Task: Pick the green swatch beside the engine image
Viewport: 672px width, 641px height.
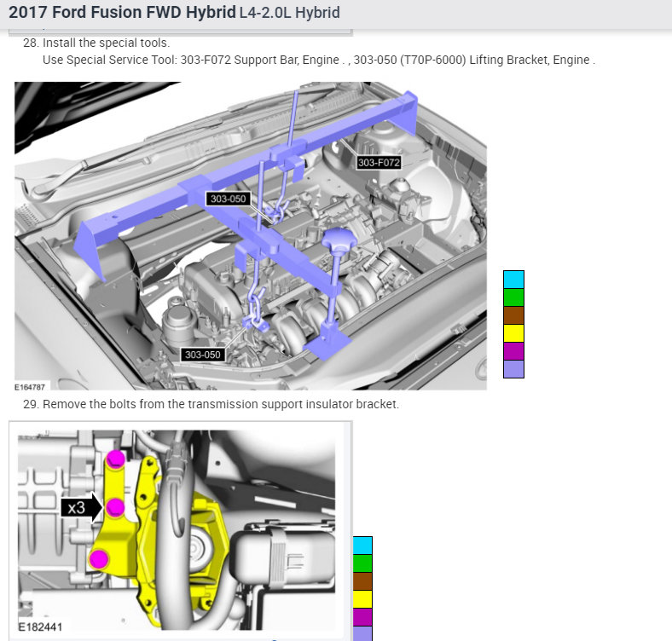Action: point(513,297)
